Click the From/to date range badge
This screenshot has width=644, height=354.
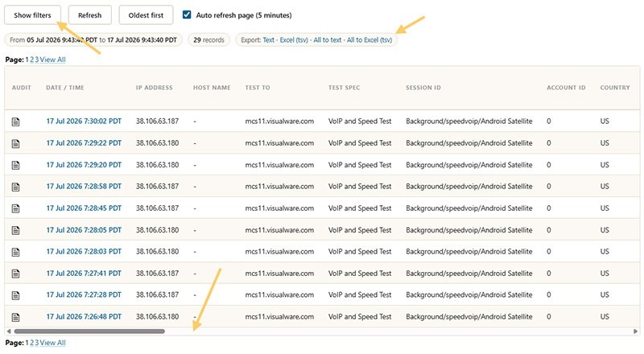point(93,40)
